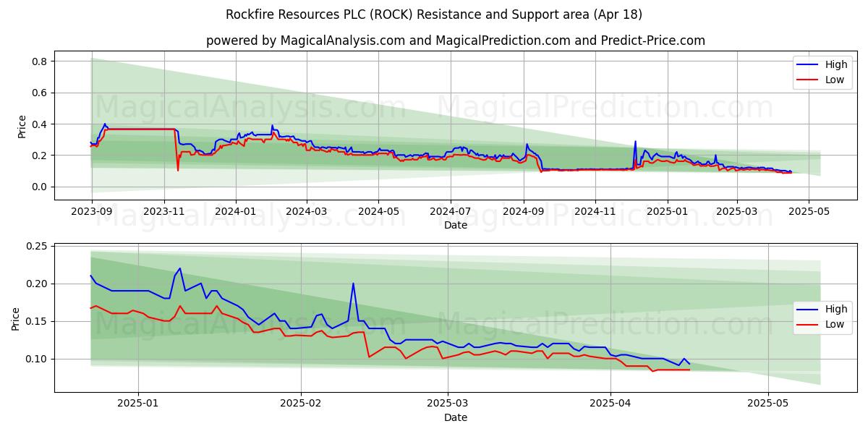Click top chart x-axis label '2024-09'
Screen dimensions: 868x434
pyautogui.click(x=524, y=212)
